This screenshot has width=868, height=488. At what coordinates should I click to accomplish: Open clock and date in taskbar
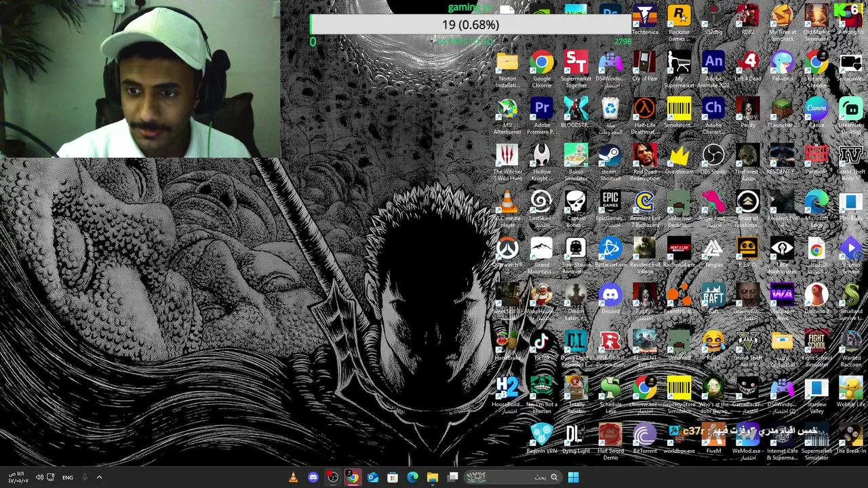[18, 477]
